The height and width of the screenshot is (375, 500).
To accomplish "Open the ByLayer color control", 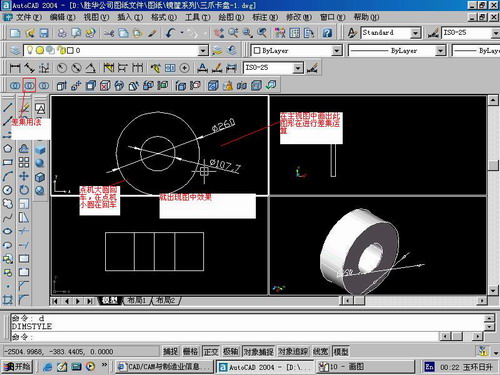I will tap(296, 51).
